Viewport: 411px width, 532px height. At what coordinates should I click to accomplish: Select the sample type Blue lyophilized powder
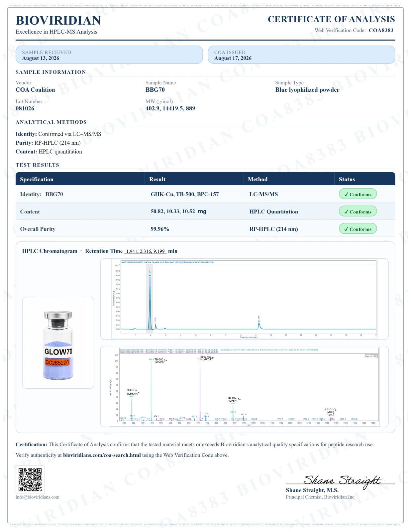pos(307,90)
